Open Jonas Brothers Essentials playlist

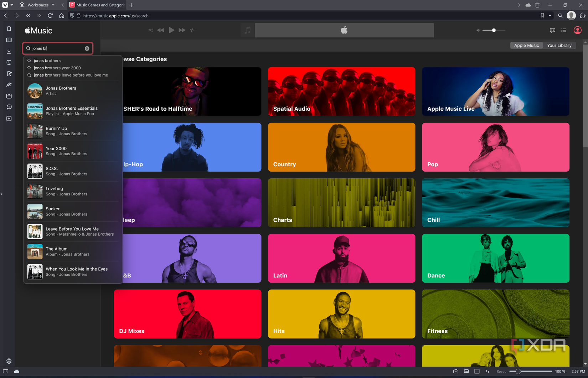pos(73,111)
